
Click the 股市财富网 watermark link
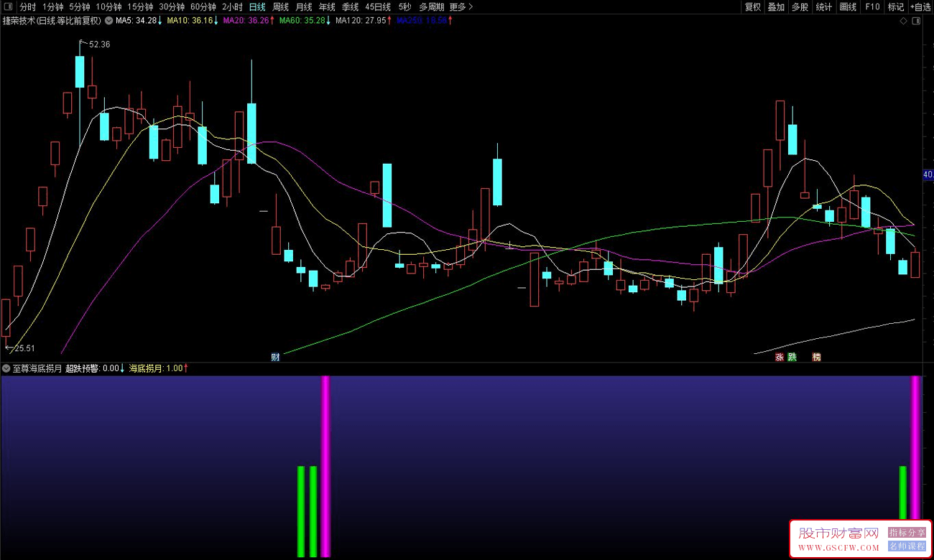coord(838,533)
